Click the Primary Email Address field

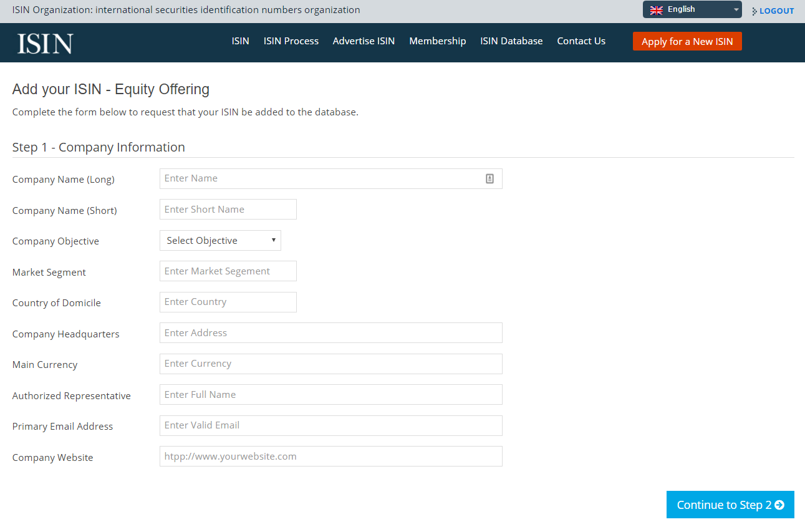[331, 425]
